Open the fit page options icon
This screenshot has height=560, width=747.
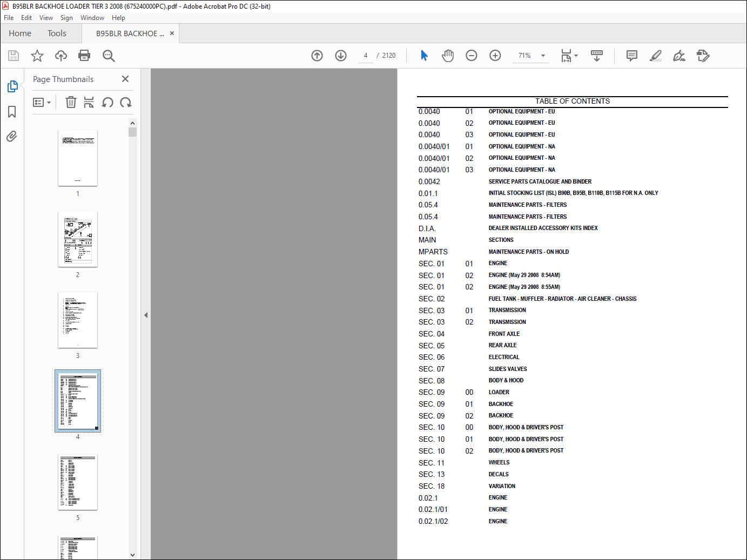tap(569, 56)
